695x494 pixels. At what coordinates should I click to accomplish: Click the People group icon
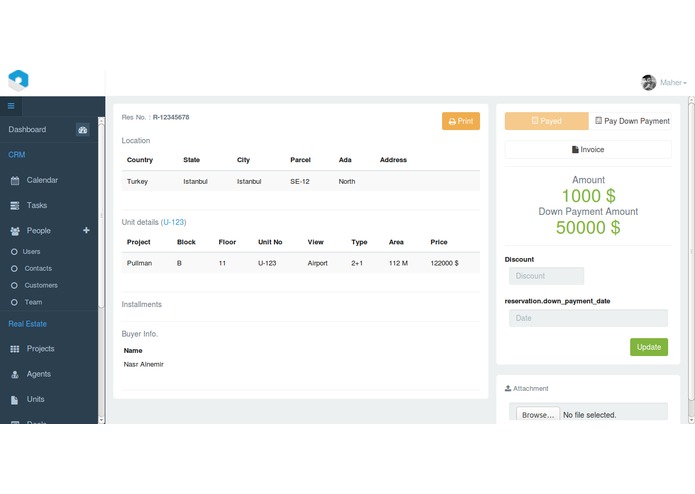pyautogui.click(x=15, y=231)
